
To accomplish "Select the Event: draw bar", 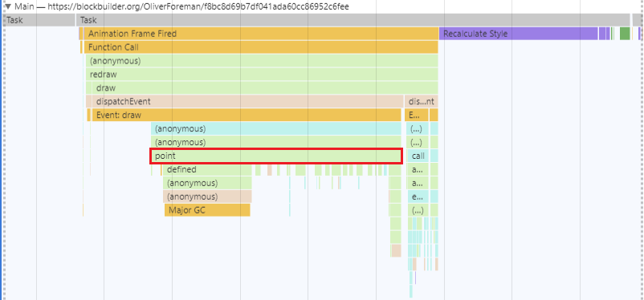I will pos(247,115).
